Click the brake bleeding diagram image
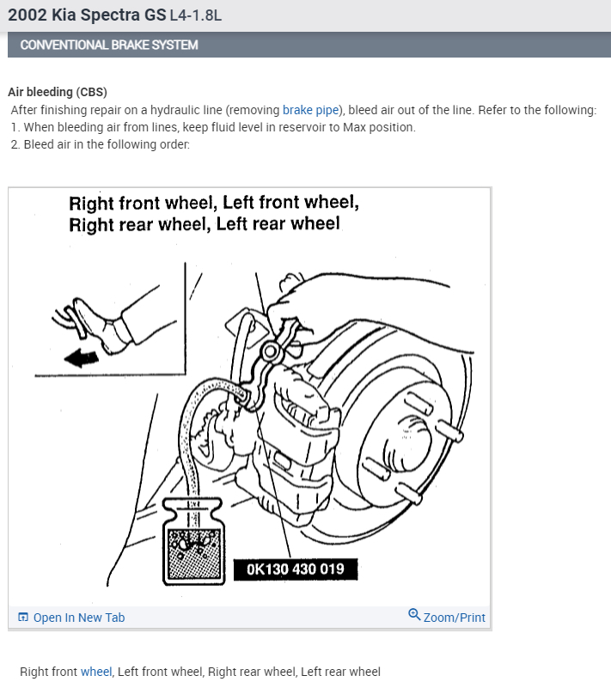The image size is (611, 700). click(x=249, y=397)
